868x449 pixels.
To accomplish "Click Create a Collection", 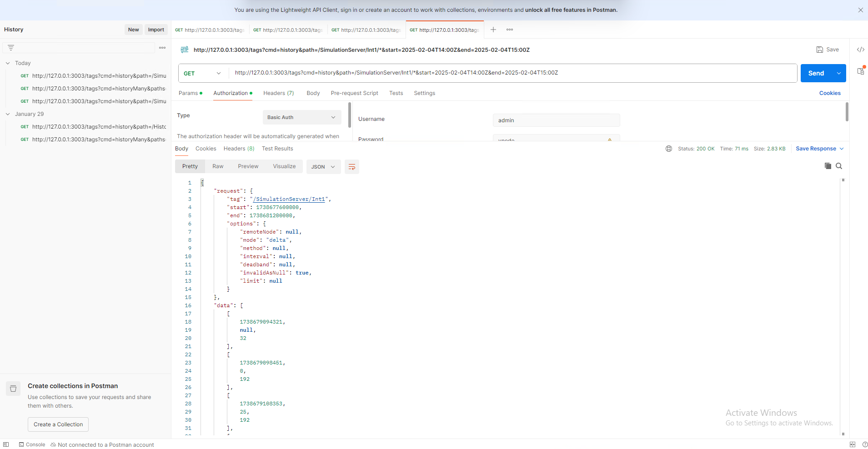I will click(x=58, y=424).
